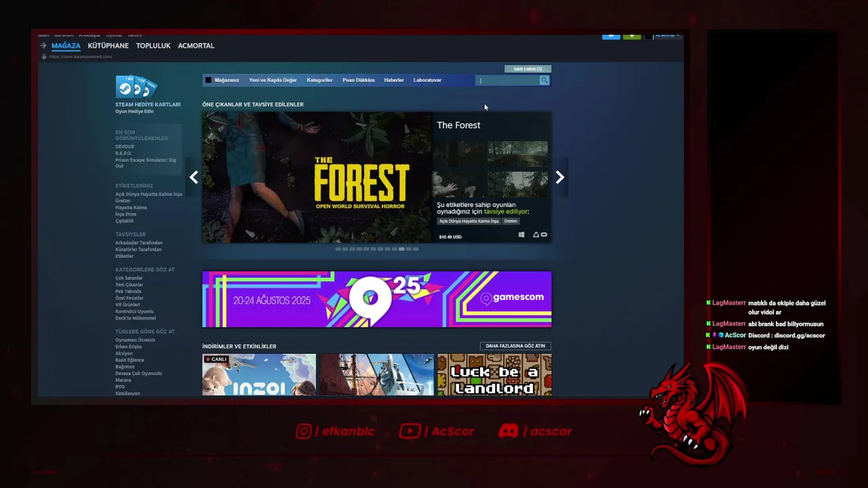Open the Yeni ve Kayda Değer menu
868x488 pixels.
273,80
